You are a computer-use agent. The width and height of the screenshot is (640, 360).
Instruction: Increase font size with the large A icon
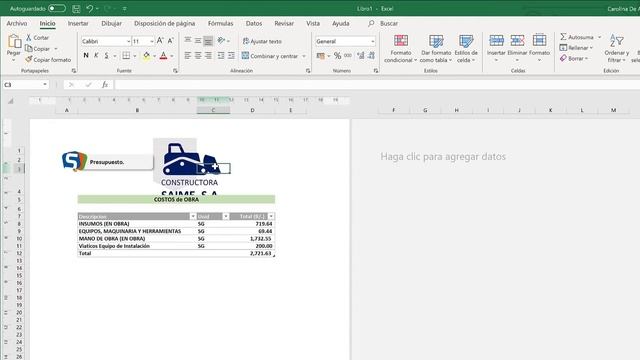click(160, 41)
